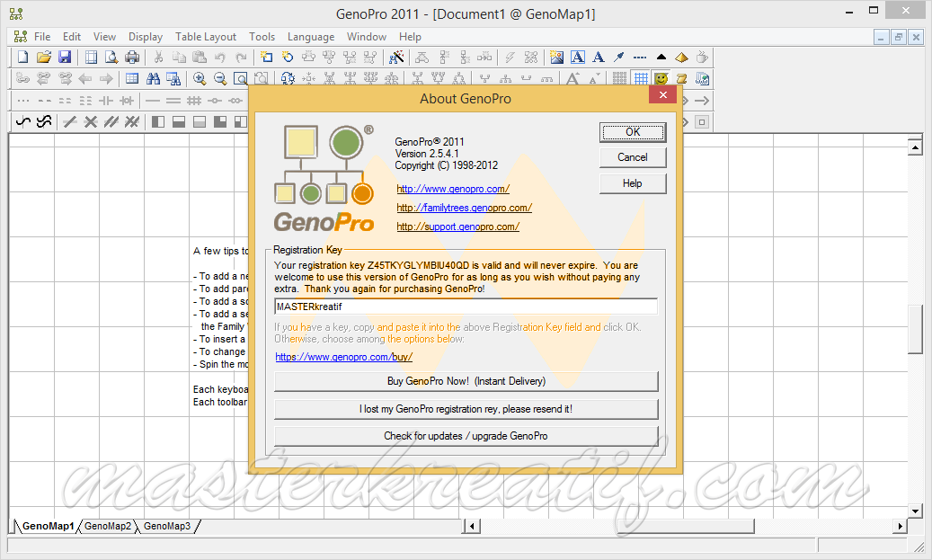Image resolution: width=932 pixels, height=560 pixels.
Task: Click the Help button in dialog
Action: click(633, 183)
